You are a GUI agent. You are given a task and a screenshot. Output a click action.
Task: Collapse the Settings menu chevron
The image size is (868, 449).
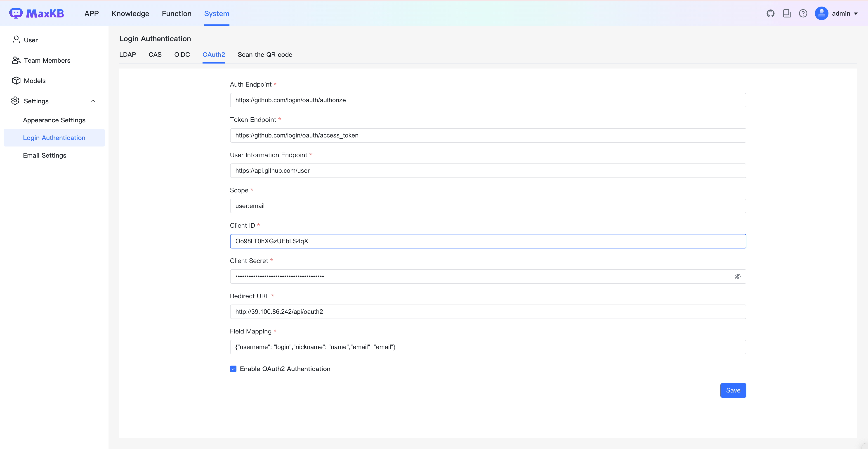(93, 101)
